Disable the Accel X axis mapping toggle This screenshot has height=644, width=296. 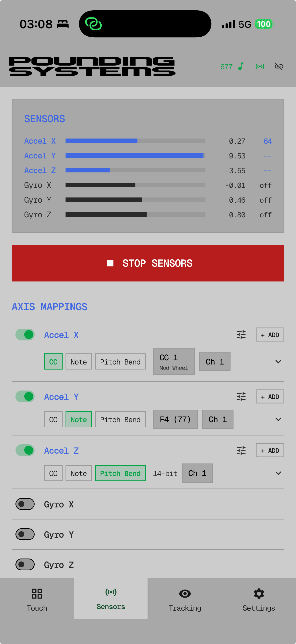(x=25, y=335)
